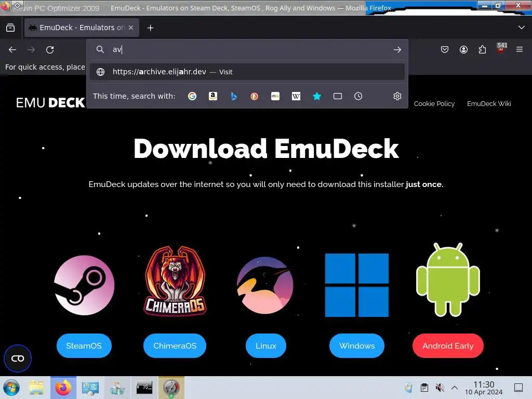532x399 pixels.
Task: Open Cookie Policy link
Action: coord(434,104)
